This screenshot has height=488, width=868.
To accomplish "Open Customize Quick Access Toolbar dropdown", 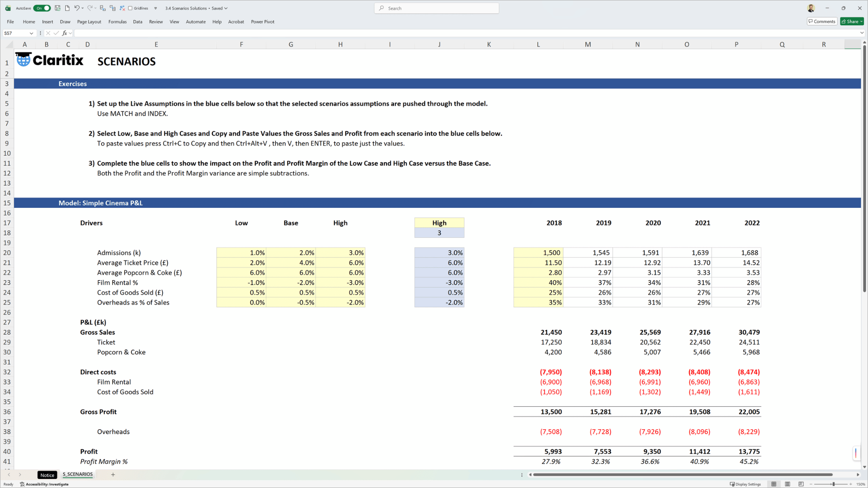I will [x=156, y=8].
